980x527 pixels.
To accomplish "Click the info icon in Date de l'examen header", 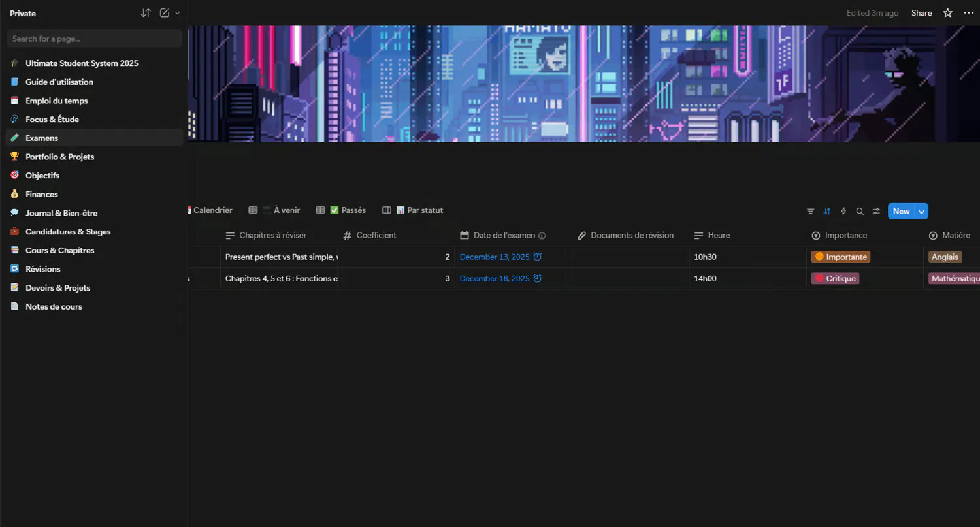I will (542, 236).
